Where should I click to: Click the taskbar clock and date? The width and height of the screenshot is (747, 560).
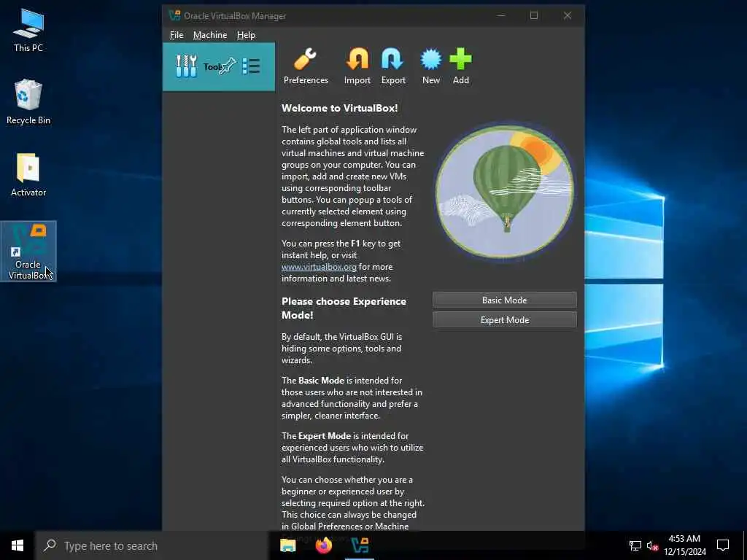[x=684, y=545]
